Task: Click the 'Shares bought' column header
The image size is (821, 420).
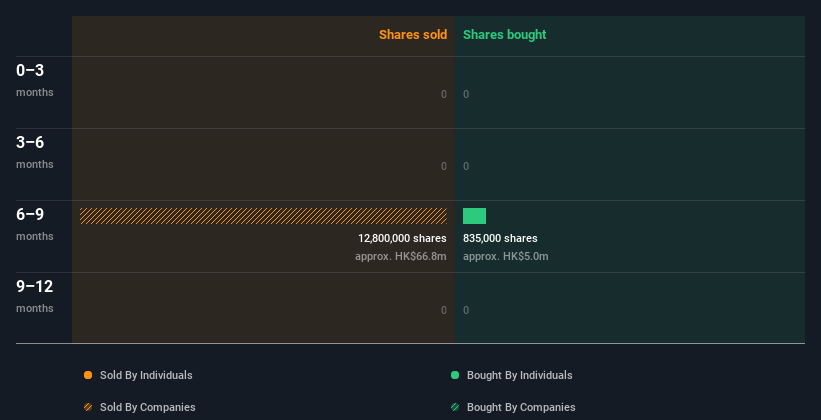Action: tap(504, 35)
